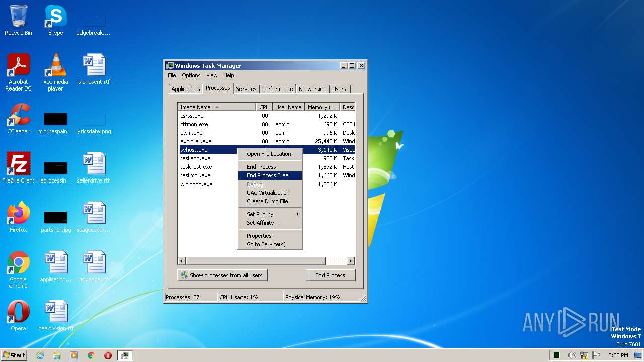Open the usrrange.rtf document
The width and height of the screenshot is (644, 362).
[x=94, y=266]
